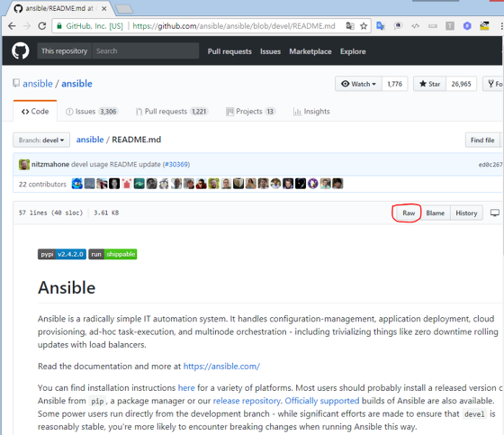The image size is (504, 435).
Task: Click the browser address bar URL
Action: tap(234, 26)
